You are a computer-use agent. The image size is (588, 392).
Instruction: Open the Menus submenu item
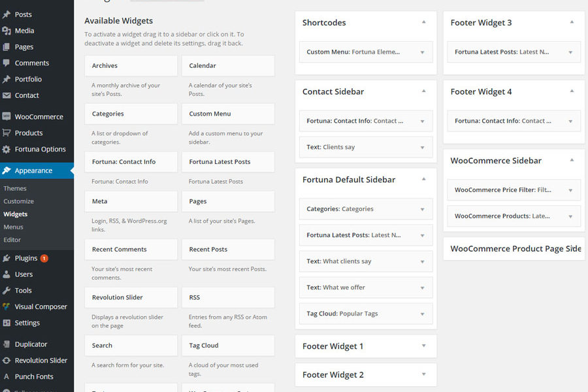(x=14, y=227)
